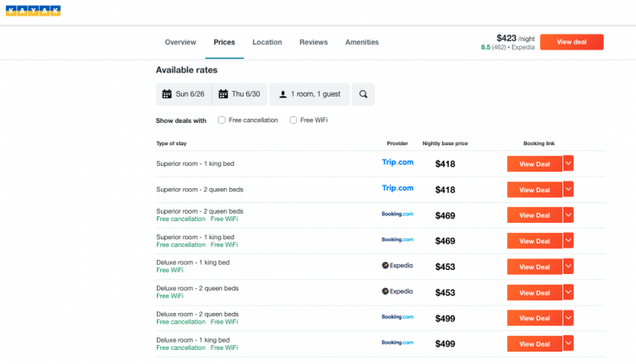Viewport: 636px width, 364px height.
Task: Click the search magnifier icon button
Action: tap(363, 94)
